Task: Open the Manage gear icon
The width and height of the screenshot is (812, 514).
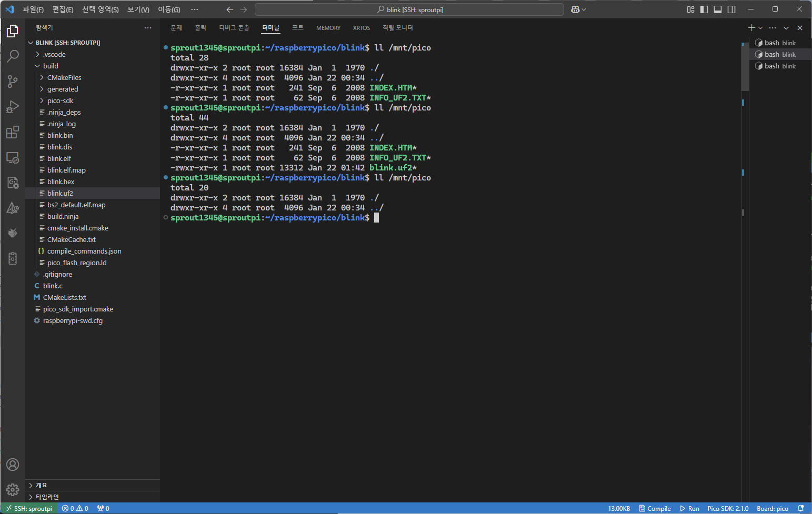Action: click(13, 490)
